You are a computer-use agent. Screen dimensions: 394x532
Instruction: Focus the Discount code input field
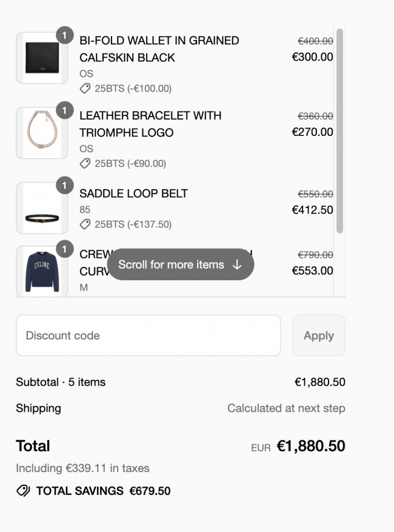tap(148, 335)
